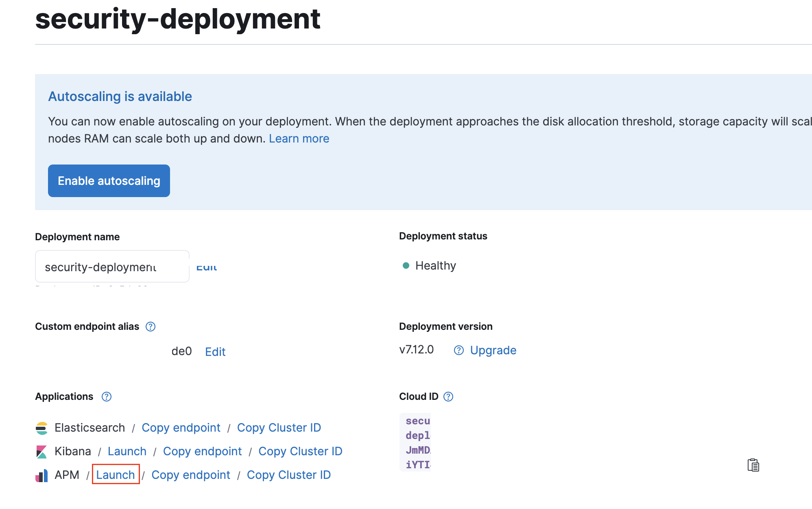Copy the Elasticsearch endpoint
Screen dimensions: 812x509
click(x=181, y=428)
